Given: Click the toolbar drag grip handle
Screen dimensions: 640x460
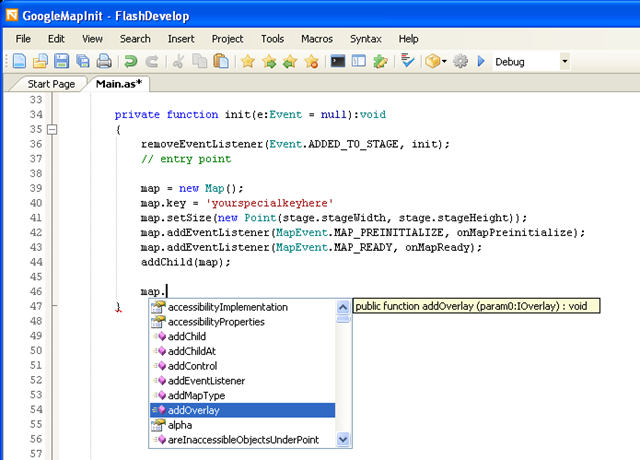Looking at the screenshot, I should coord(7,61).
